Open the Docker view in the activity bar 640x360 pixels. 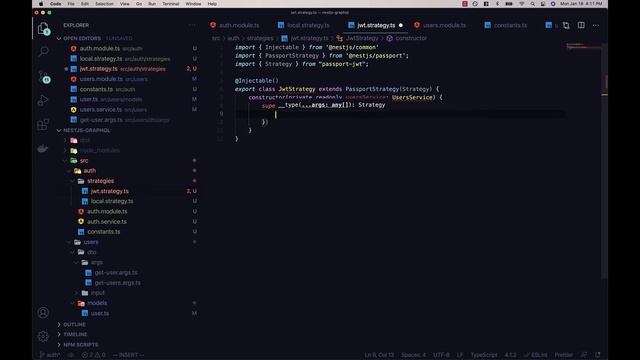pos(43,149)
